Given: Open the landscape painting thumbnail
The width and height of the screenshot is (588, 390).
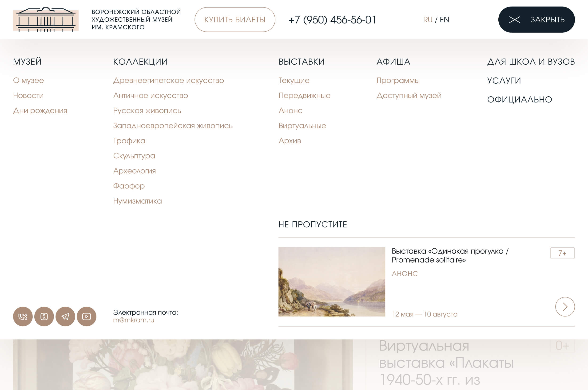Looking at the screenshot, I should 332,281.
